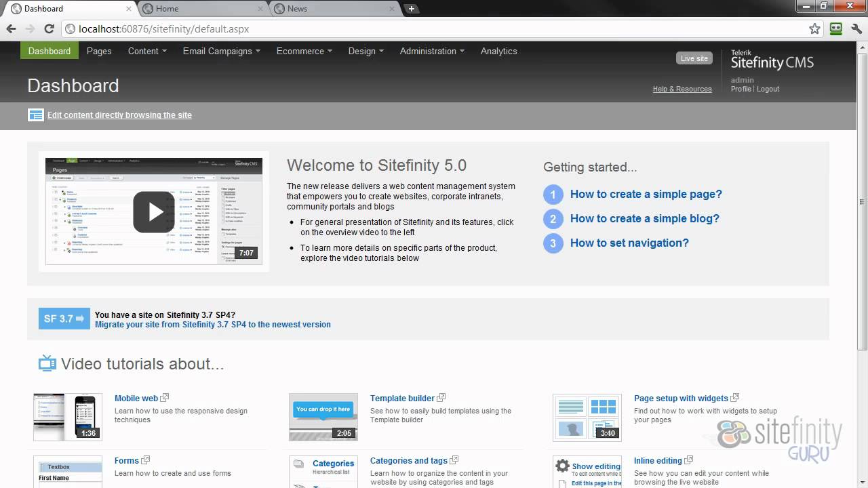Screen dimensions: 868x488
Task: Open the Mobile web video thumbnail
Action: coord(68,417)
